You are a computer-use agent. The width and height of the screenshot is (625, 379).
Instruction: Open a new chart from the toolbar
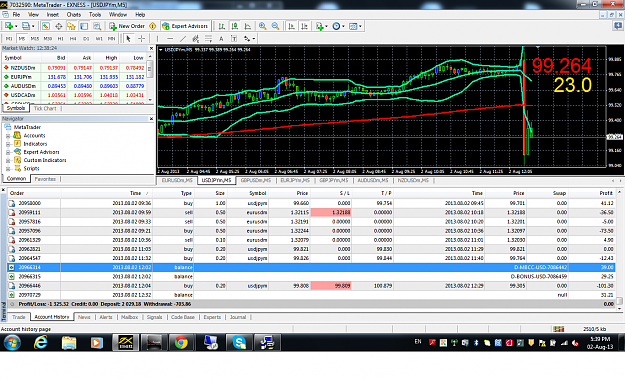[x=8, y=26]
